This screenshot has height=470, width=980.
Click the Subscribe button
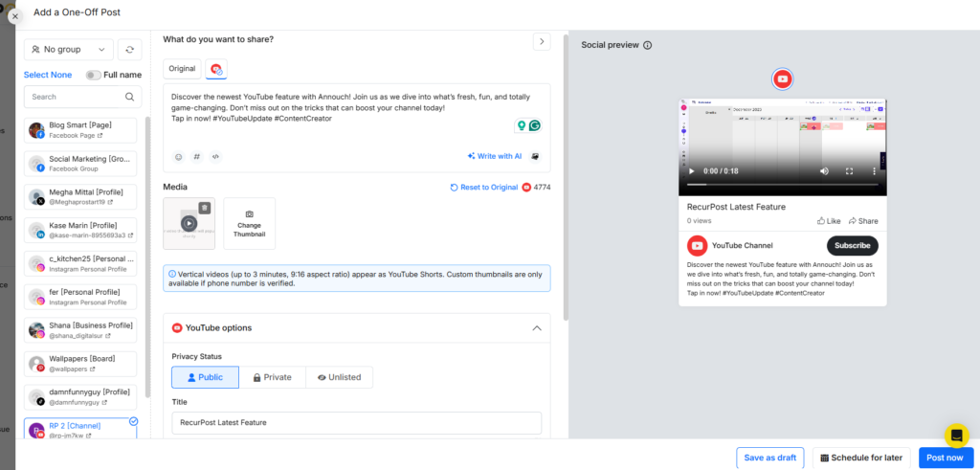tap(853, 246)
